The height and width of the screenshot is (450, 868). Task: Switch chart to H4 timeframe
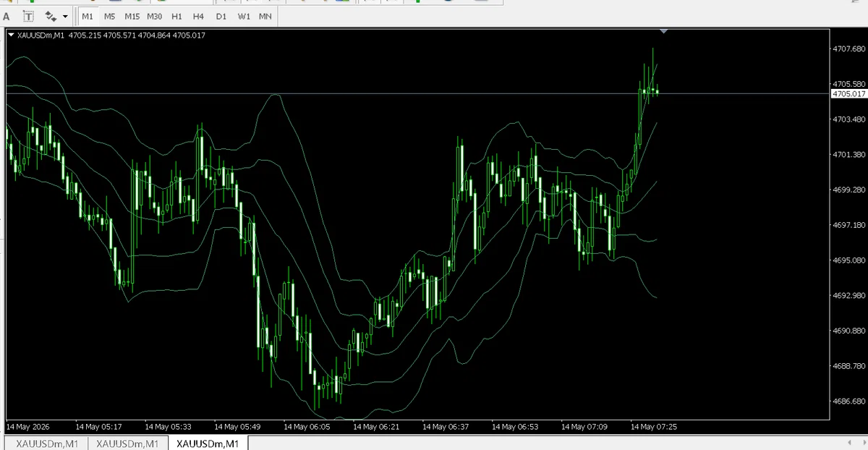[198, 16]
